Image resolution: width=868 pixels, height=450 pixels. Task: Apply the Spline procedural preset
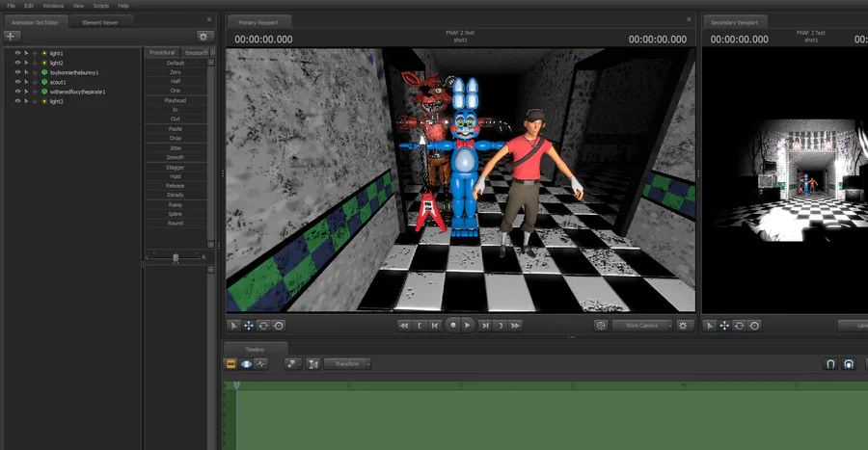click(176, 214)
